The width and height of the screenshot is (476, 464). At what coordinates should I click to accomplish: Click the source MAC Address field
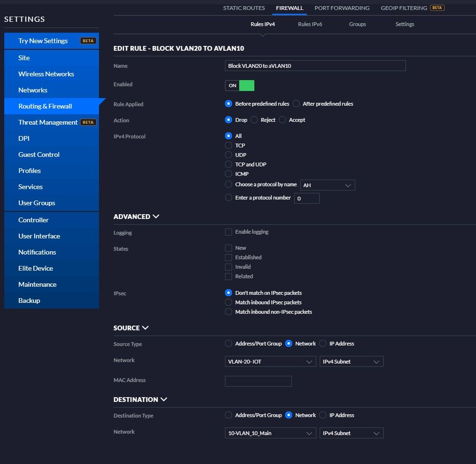(x=258, y=381)
